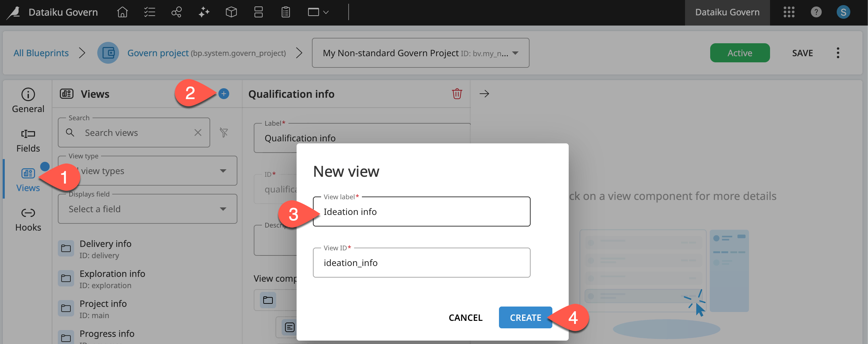The height and width of the screenshot is (344, 868).
Task: Click the Govern project blueprint icon
Action: point(108,53)
